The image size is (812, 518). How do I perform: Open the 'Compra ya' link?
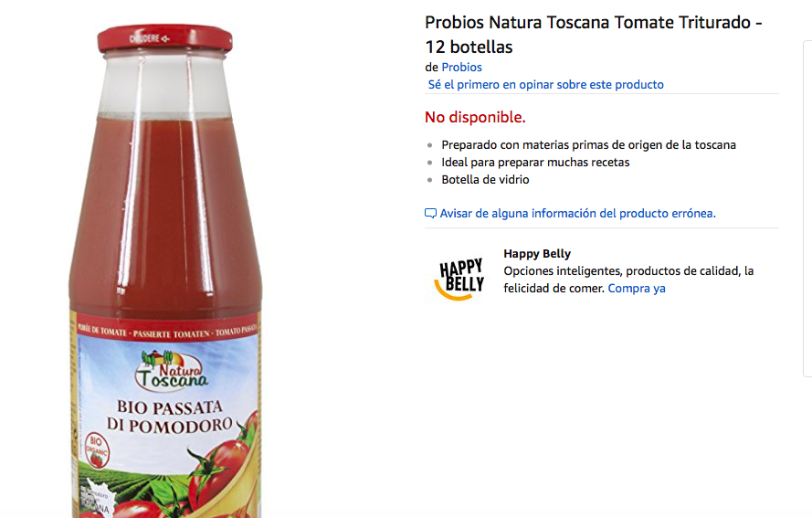pyautogui.click(x=637, y=289)
